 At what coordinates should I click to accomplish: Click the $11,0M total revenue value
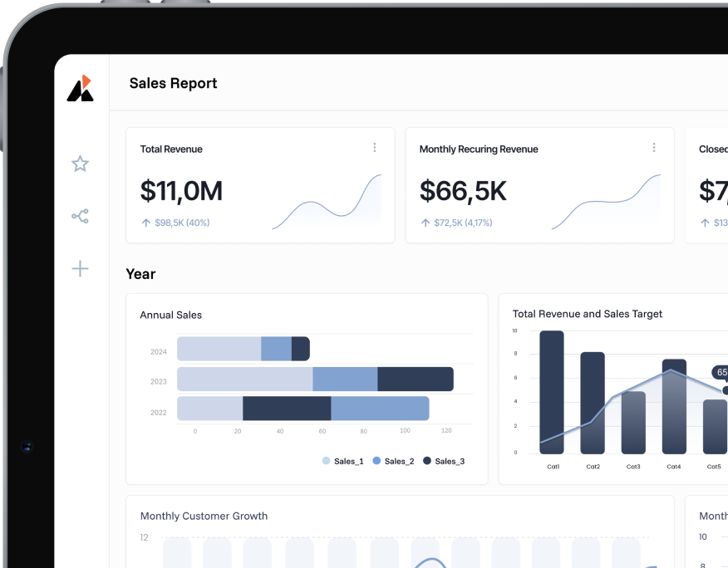click(x=181, y=191)
